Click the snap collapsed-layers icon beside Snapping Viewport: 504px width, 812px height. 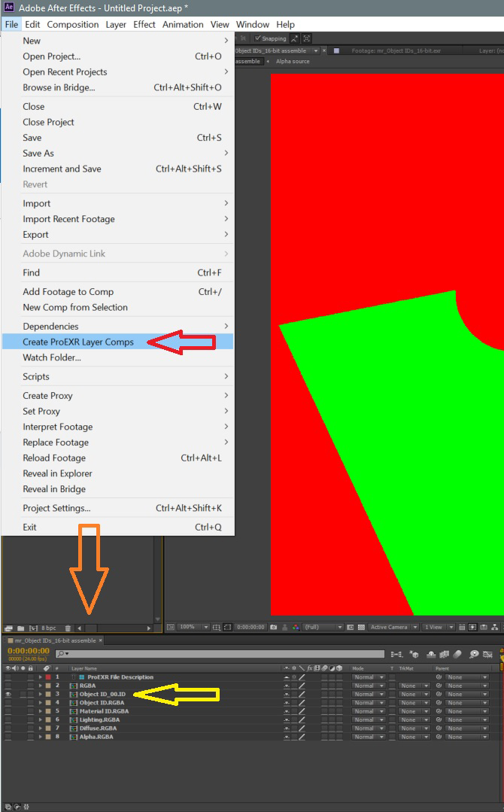click(x=308, y=38)
